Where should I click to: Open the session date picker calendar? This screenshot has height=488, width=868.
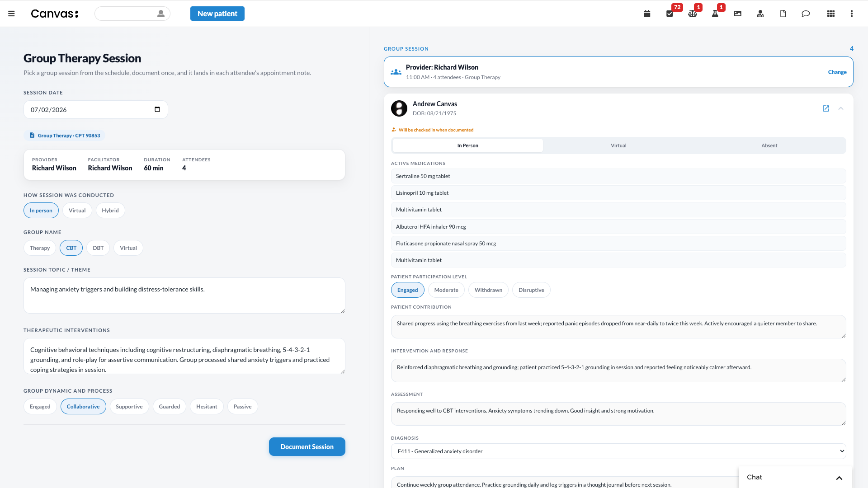click(157, 109)
